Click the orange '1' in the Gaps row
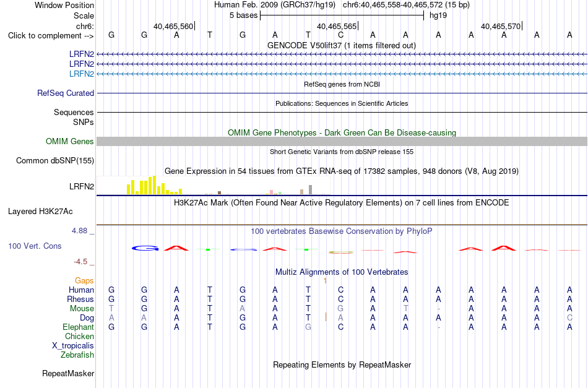588x388 pixels. (x=325, y=281)
